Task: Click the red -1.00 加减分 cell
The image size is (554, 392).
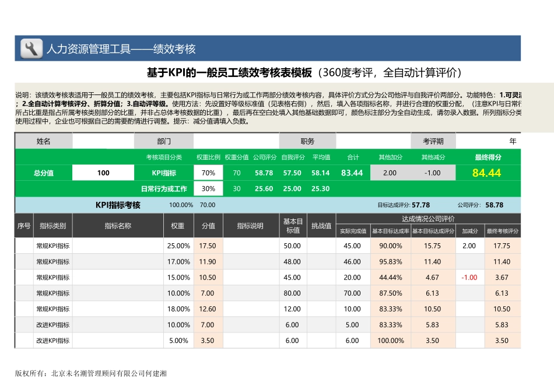Action: point(470,277)
